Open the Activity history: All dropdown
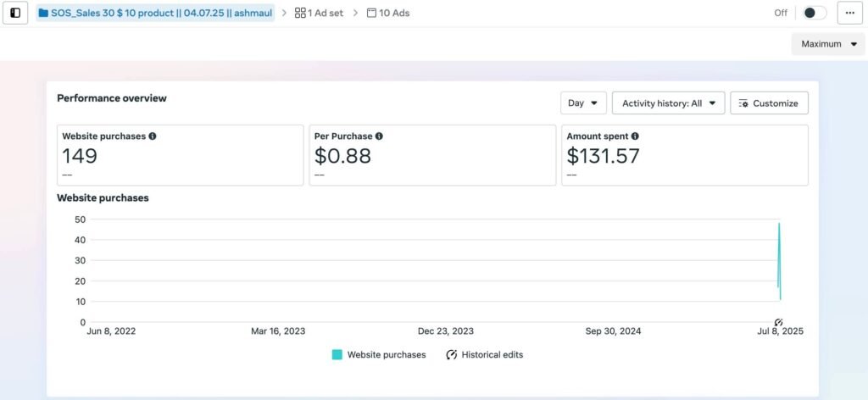 (668, 103)
